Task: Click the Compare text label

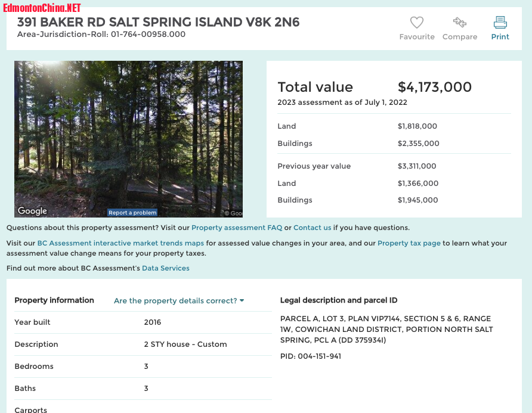Action: coord(459,37)
